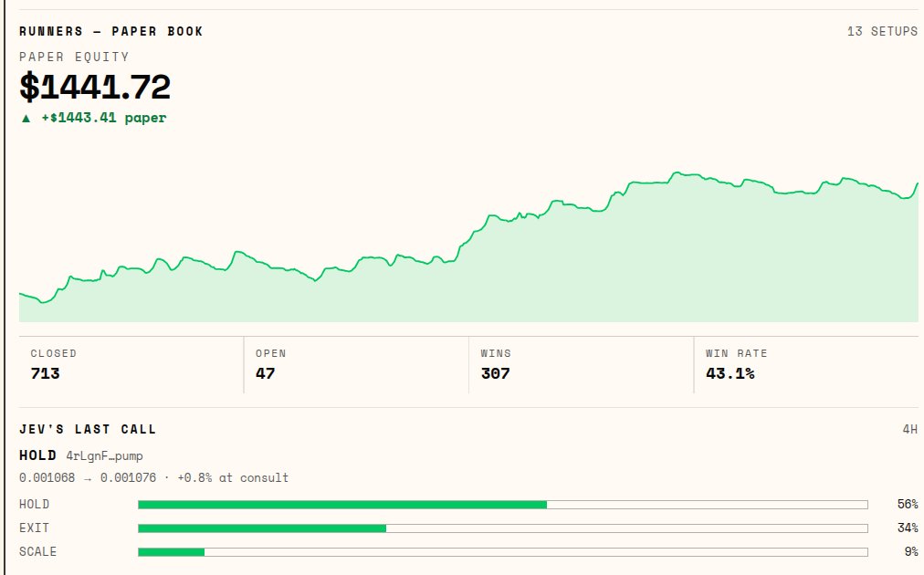This screenshot has height=575, width=924.
Task: Click the Runners — Paper Book heading
Action: pos(110,31)
